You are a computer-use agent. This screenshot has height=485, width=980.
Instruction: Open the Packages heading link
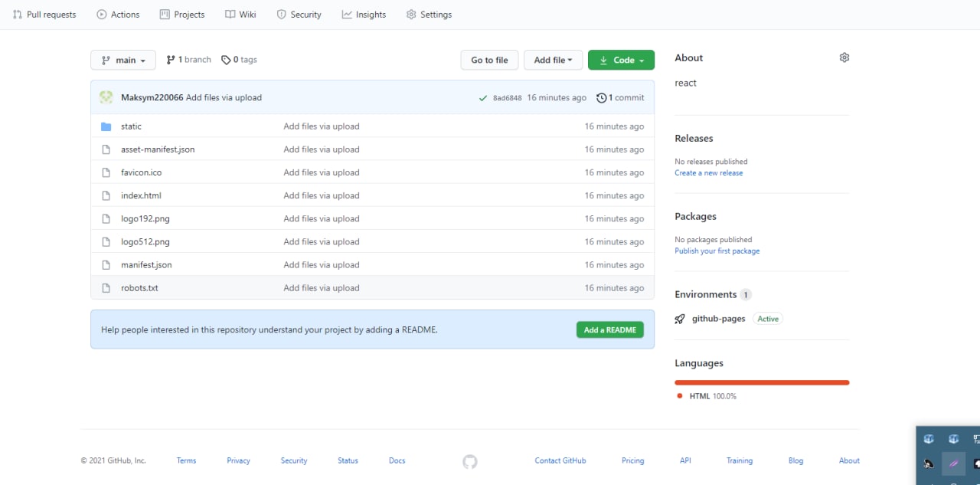point(695,217)
